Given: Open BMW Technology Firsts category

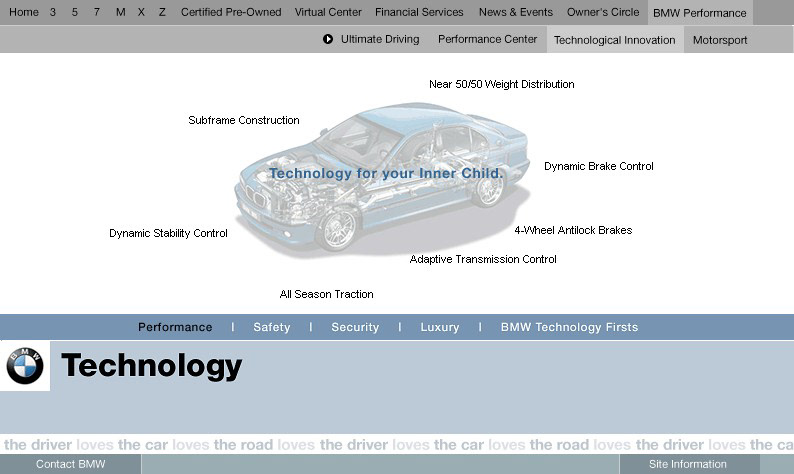Looking at the screenshot, I should coord(569,327).
